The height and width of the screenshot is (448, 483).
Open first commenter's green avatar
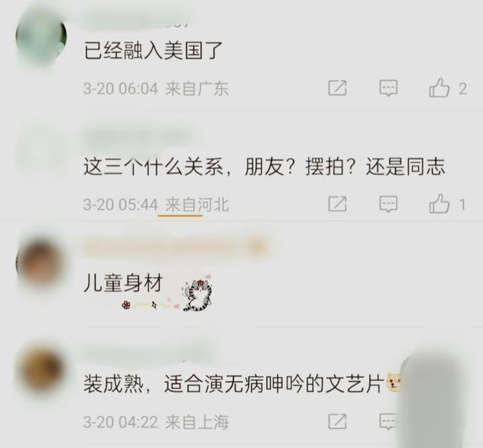click(x=42, y=36)
